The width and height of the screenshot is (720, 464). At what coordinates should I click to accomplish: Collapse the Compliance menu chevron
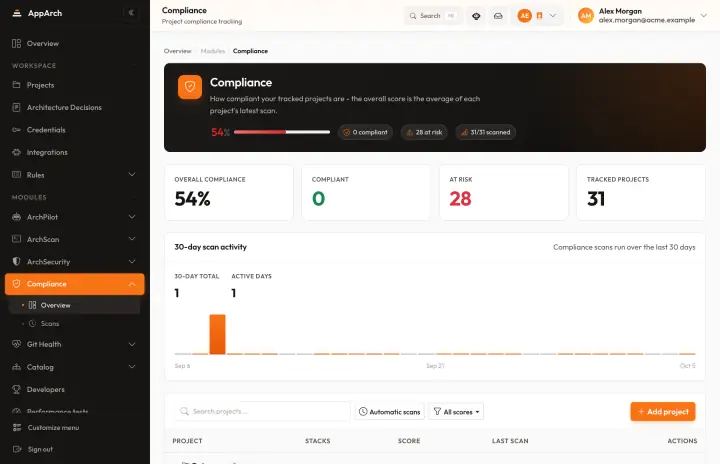(132, 284)
